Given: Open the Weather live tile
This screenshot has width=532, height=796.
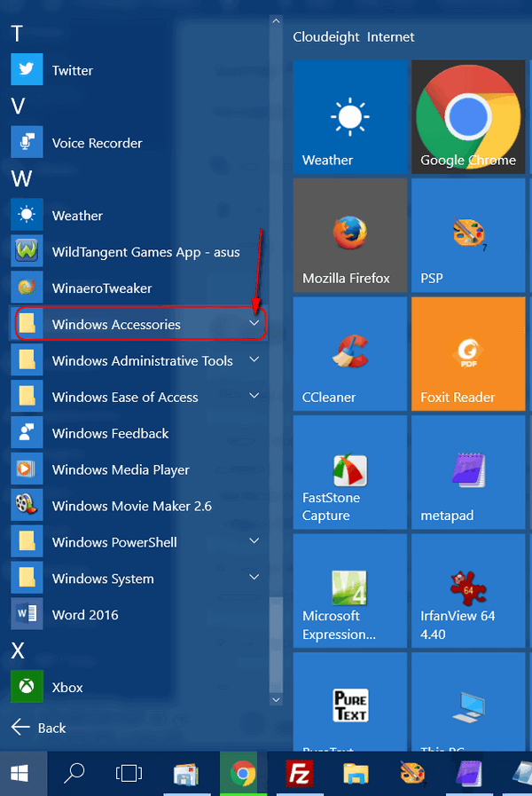Looking at the screenshot, I should 350,117.
